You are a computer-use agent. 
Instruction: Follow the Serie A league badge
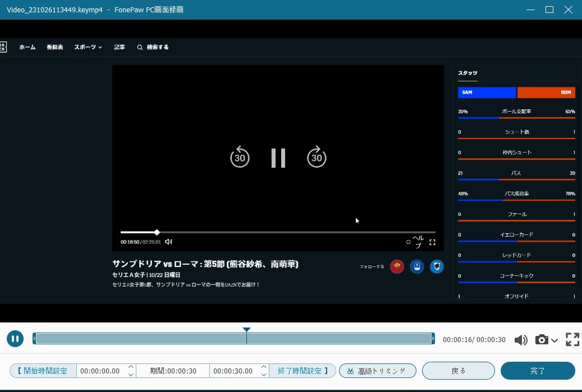tap(417, 266)
